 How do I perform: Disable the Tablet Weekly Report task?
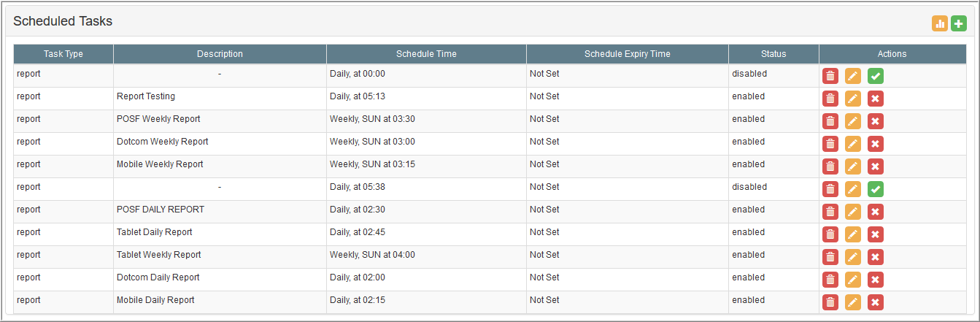(x=876, y=257)
